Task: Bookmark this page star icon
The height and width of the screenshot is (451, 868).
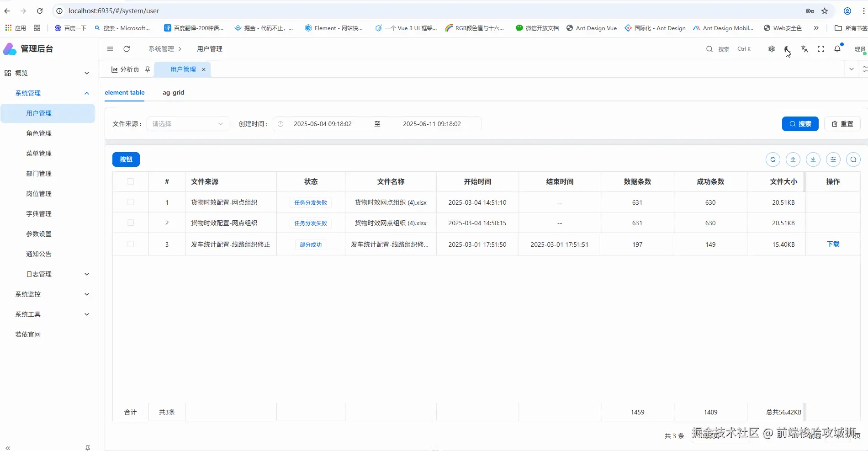Action: click(825, 11)
